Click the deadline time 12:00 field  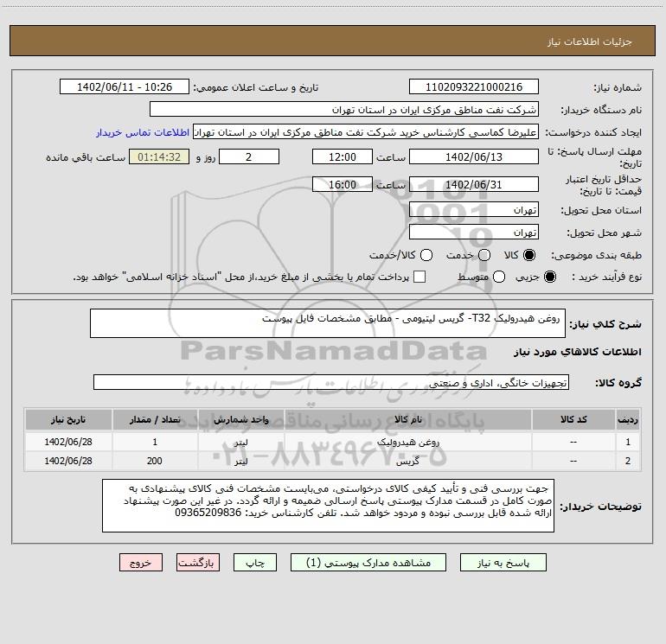(343, 156)
